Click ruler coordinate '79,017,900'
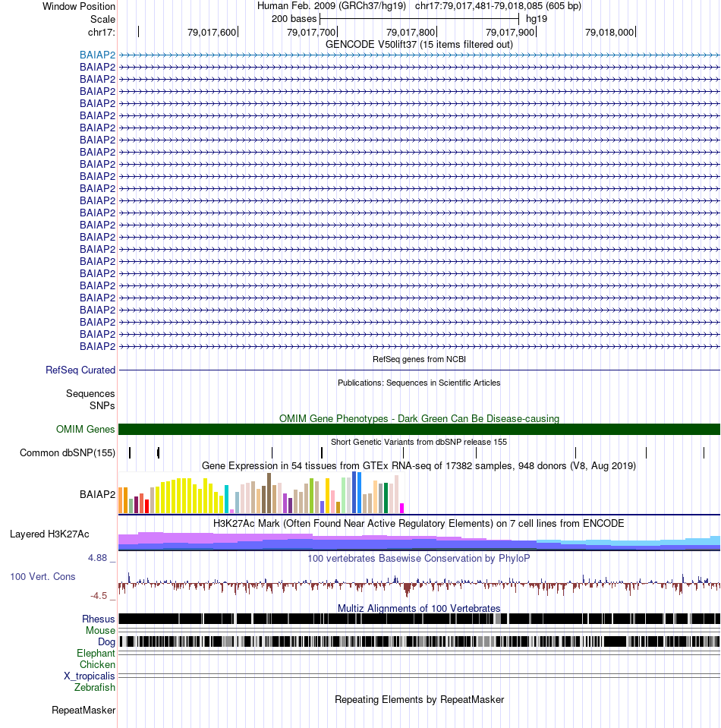Image resolution: width=721 pixels, height=728 pixels. click(510, 33)
